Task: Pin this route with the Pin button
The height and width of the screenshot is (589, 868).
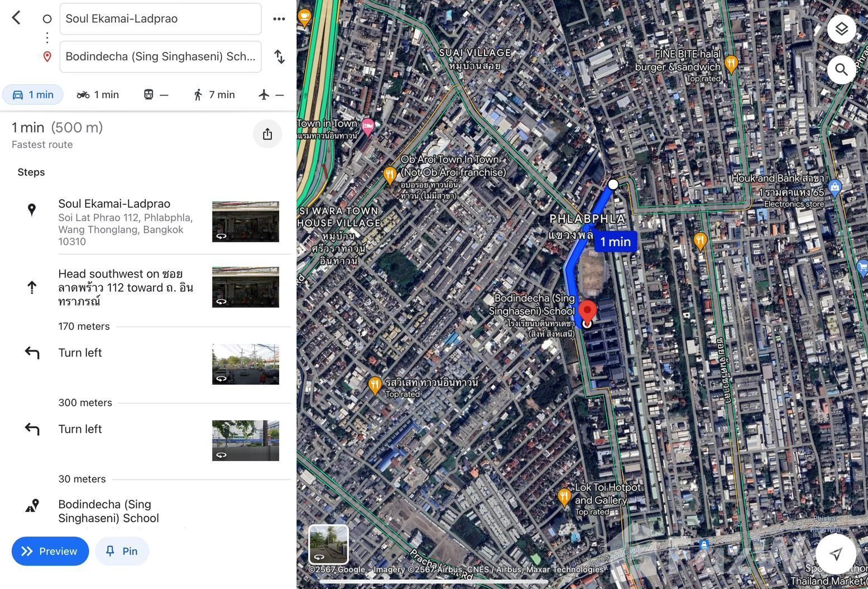Action: click(x=122, y=551)
